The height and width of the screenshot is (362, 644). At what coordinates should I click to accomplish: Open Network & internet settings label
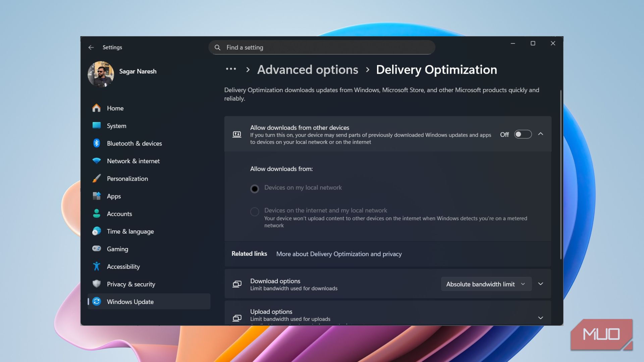[x=133, y=161]
